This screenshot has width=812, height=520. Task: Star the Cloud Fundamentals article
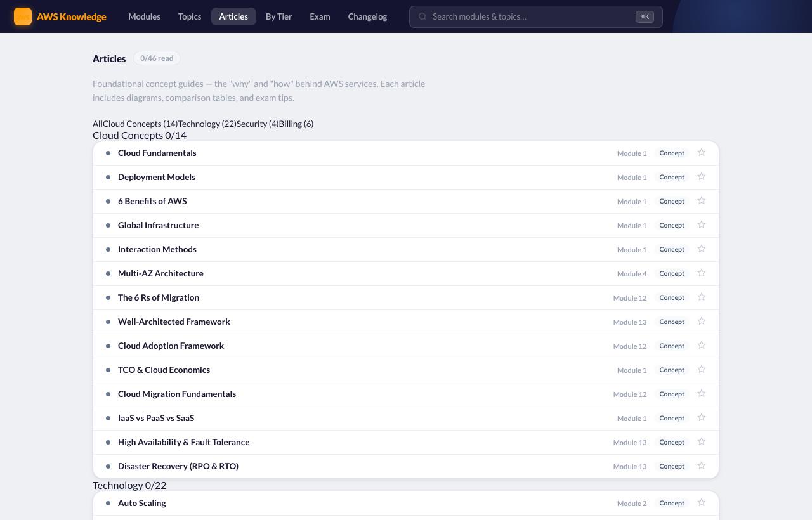coord(702,153)
